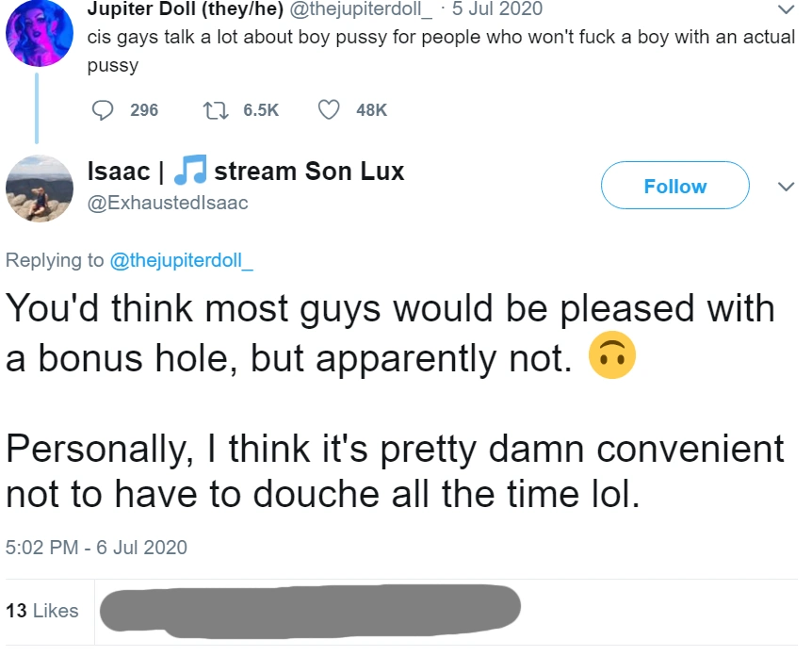Click the Follow button
The width and height of the screenshot is (812, 656).
coord(674,187)
